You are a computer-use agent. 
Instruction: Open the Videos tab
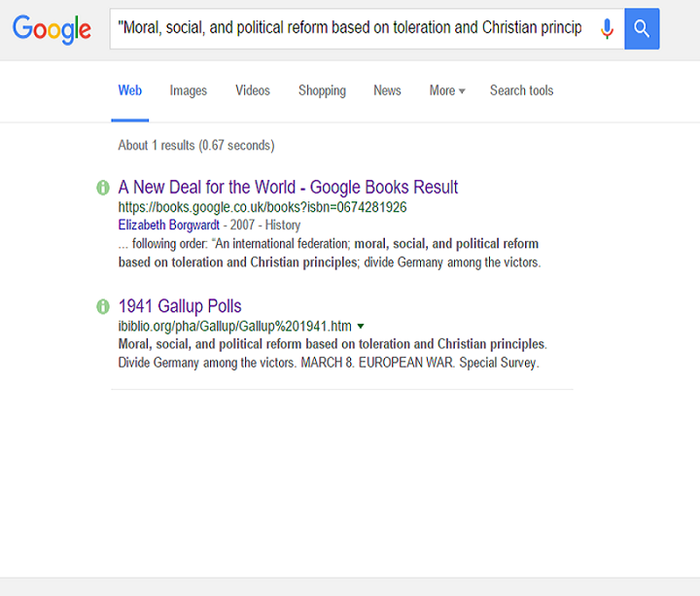(x=253, y=90)
